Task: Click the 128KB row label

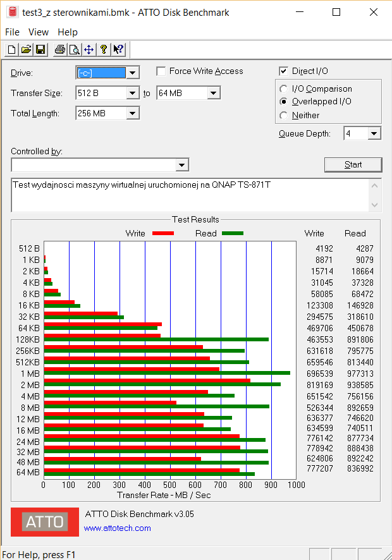Action: [28, 339]
